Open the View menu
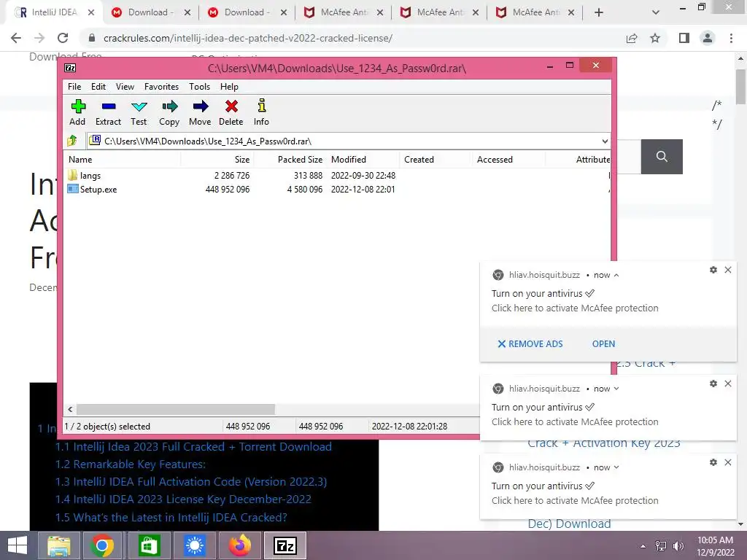The width and height of the screenshot is (747, 560). [125, 87]
